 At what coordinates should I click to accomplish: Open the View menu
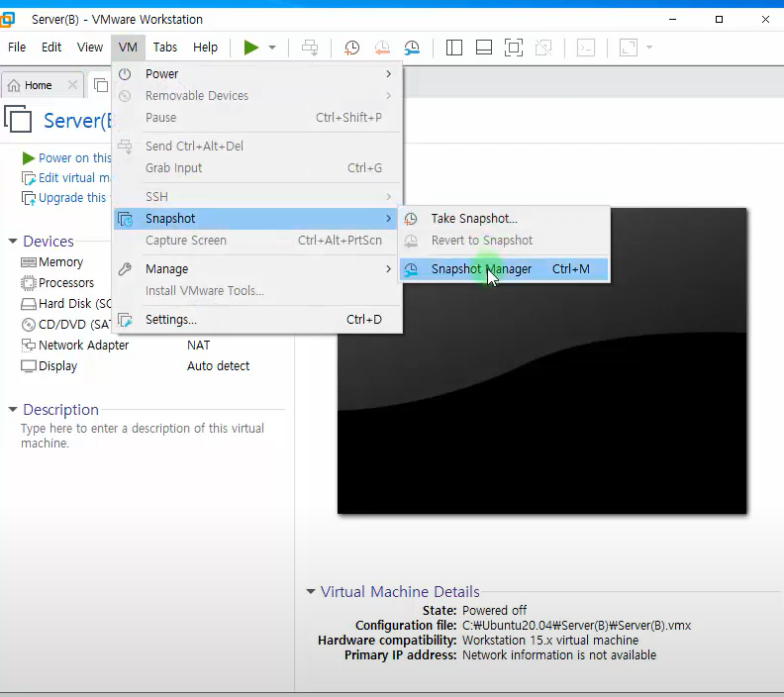coord(89,47)
